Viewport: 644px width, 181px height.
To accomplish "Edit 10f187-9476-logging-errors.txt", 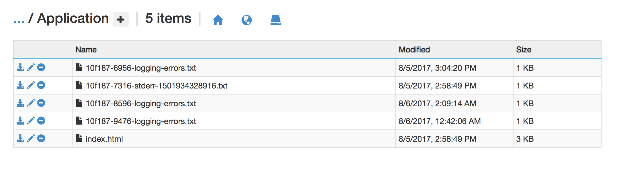I will (32, 121).
